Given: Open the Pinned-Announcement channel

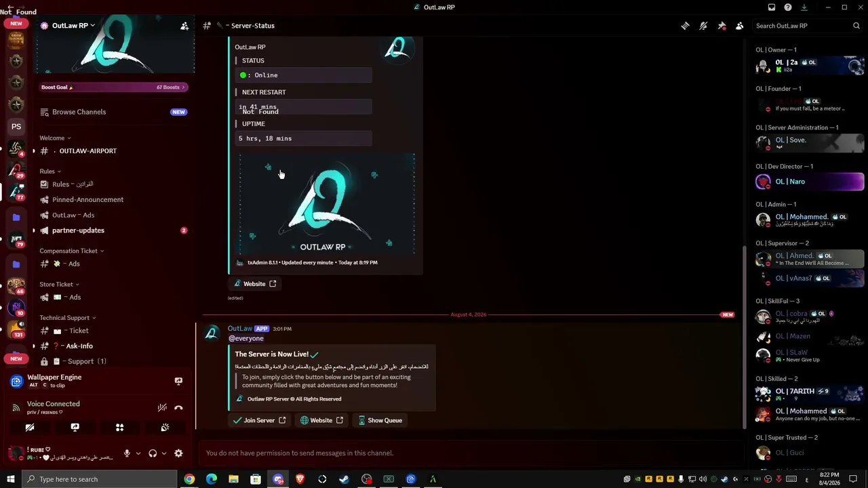Looking at the screenshot, I should (113, 199).
